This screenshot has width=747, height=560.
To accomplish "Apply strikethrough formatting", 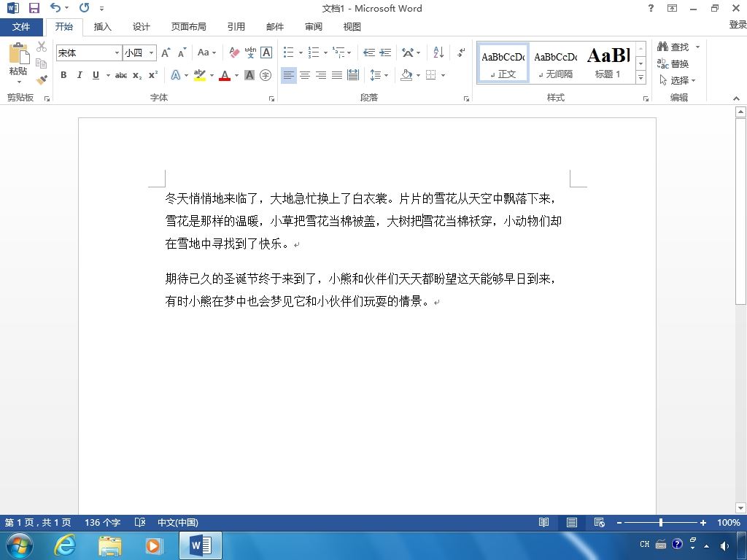I will click(x=121, y=75).
